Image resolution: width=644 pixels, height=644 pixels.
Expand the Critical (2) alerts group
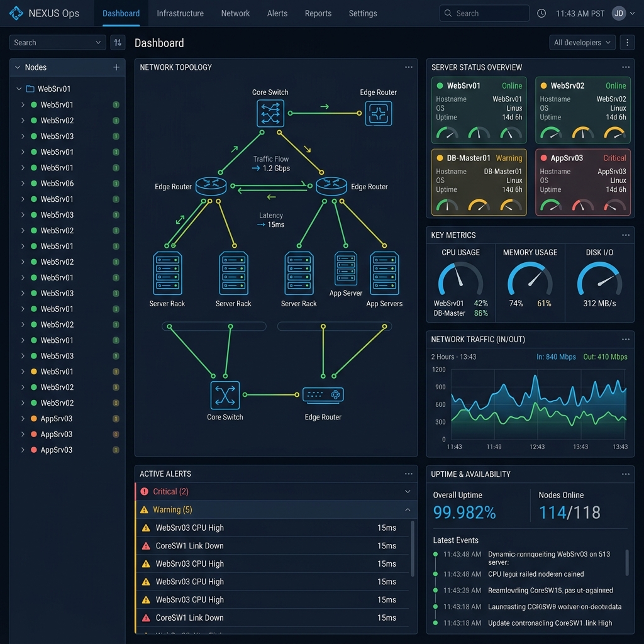(408, 492)
